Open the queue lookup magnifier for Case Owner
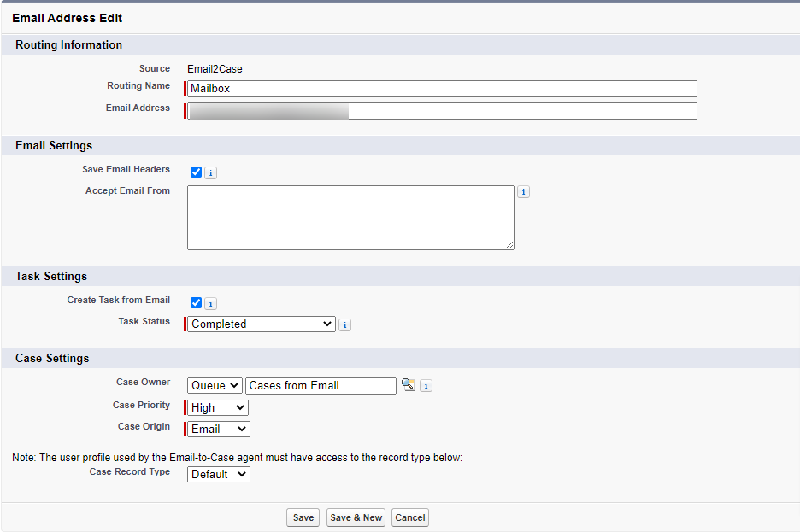The image size is (800, 532). coord(408,385)
